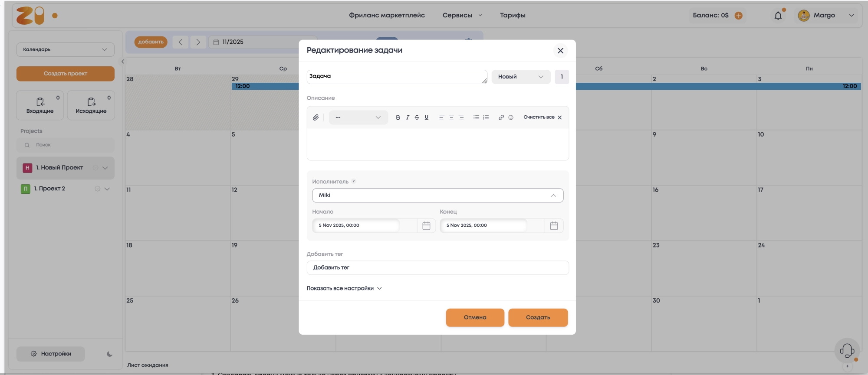The height and width of the screenshot is (375, 868).
Task: Click the Отмена button
Action: coord(475,317)
